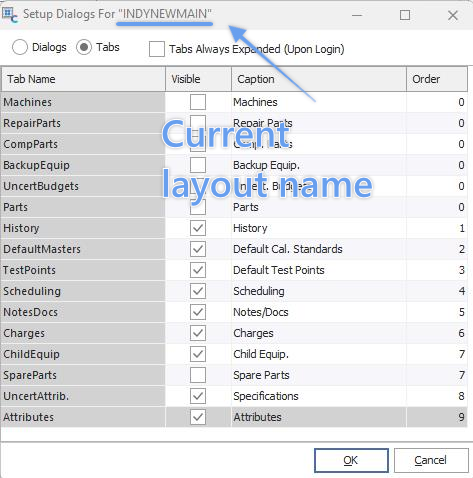The height and width of the screenshot is (478, 473).
Task: Click order value 4 in Scheduling row
Action: click(437, 291)
